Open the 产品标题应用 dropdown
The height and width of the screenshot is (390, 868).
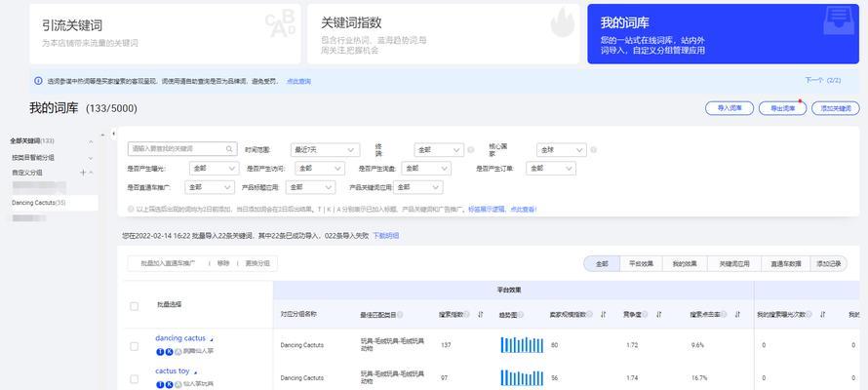tap(310, 187)
